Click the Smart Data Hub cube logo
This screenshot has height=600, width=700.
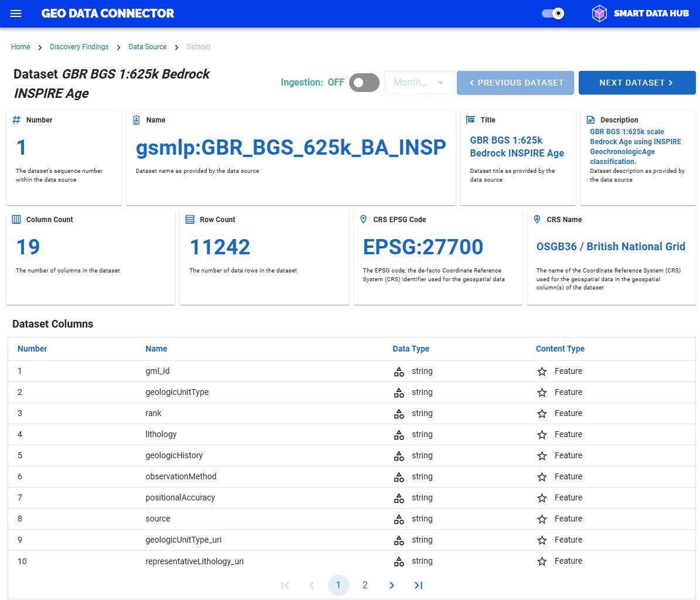pyautogui.click(x=599, y=13)
